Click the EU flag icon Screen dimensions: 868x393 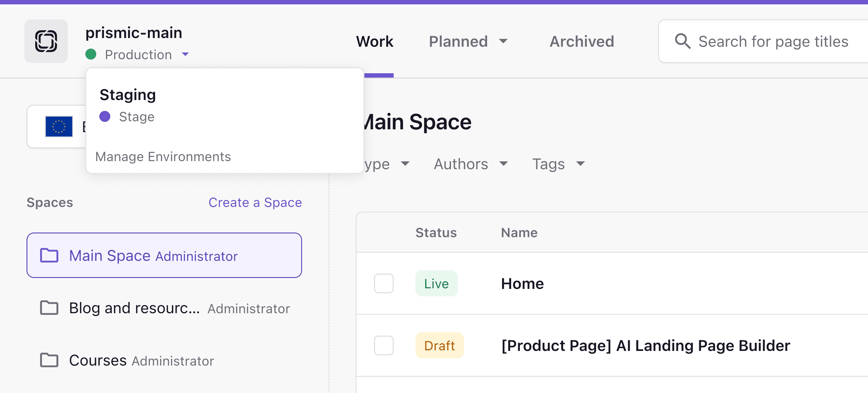point(59,127)
